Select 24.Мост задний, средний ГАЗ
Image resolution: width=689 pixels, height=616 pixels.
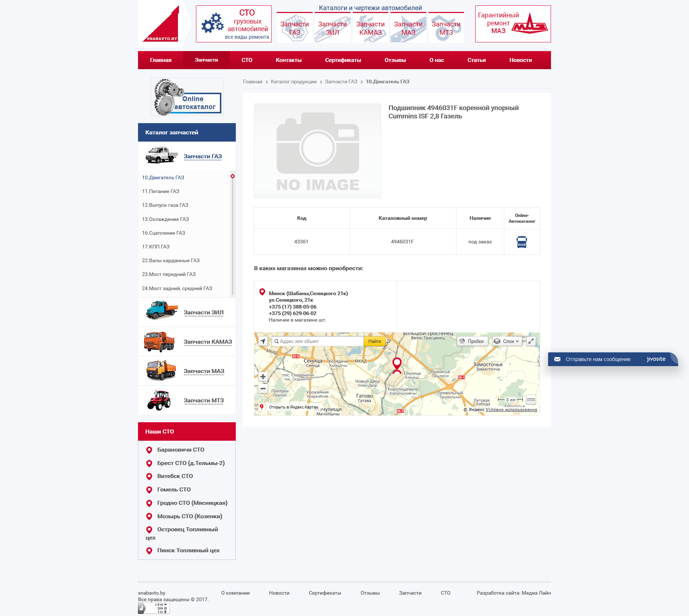pos(177,288)
